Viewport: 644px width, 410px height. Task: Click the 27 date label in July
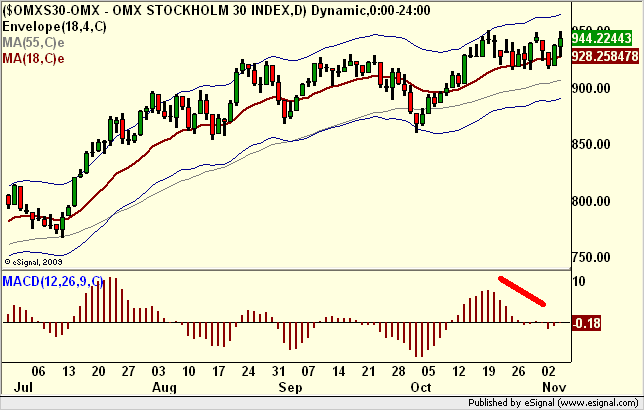[129, 371]
